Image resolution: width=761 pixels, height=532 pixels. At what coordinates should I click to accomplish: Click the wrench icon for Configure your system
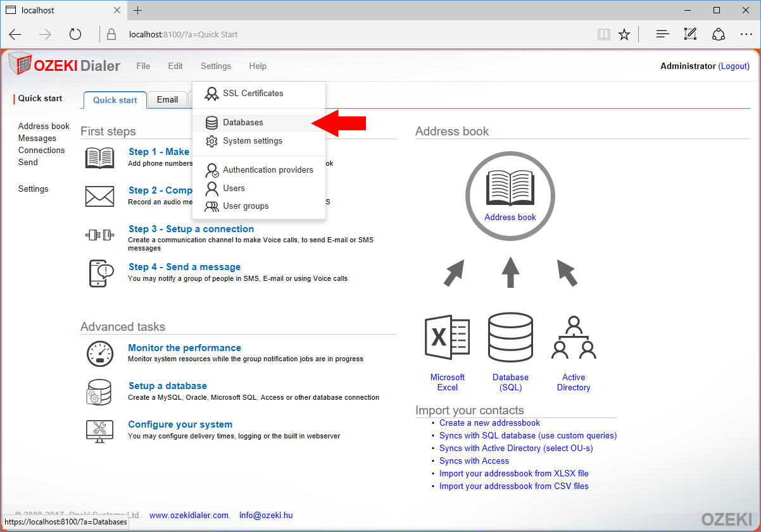99,431
